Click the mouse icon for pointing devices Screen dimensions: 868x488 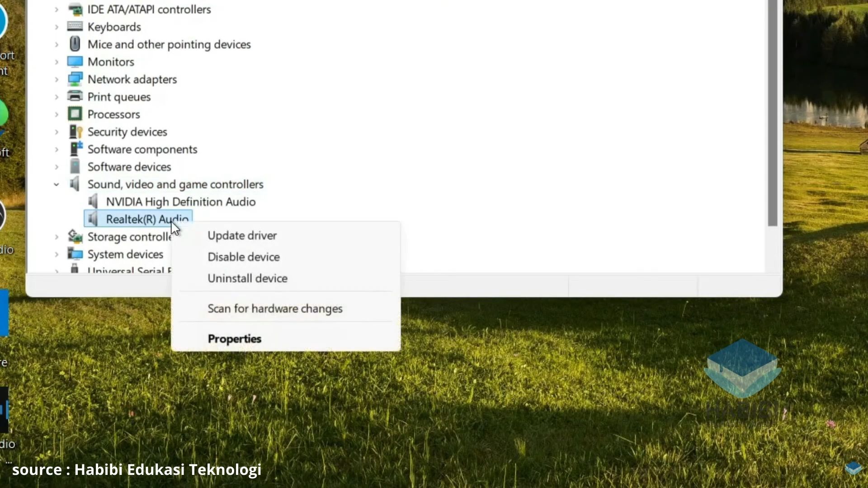point(75,44)
